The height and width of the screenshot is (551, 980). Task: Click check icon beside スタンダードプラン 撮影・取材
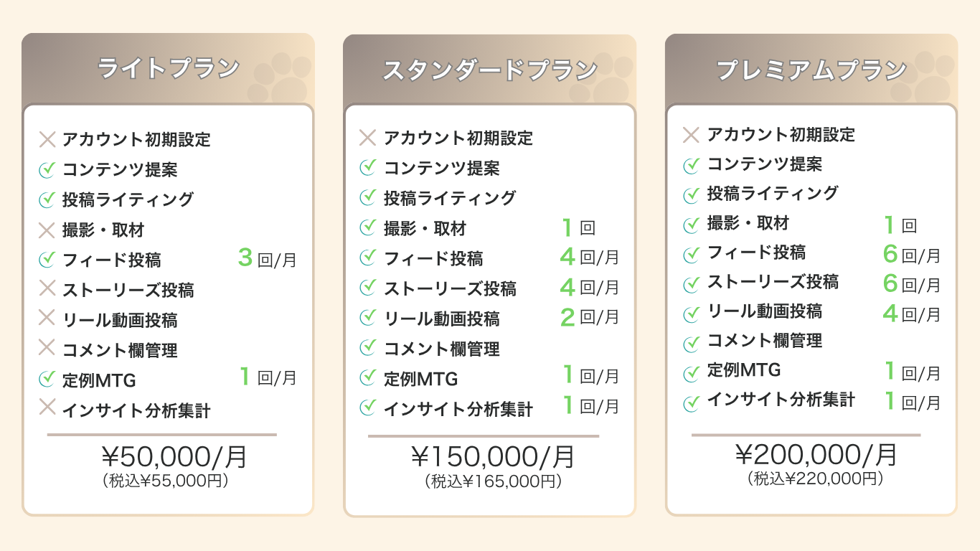pyautogui.click(x=367, y=228)
